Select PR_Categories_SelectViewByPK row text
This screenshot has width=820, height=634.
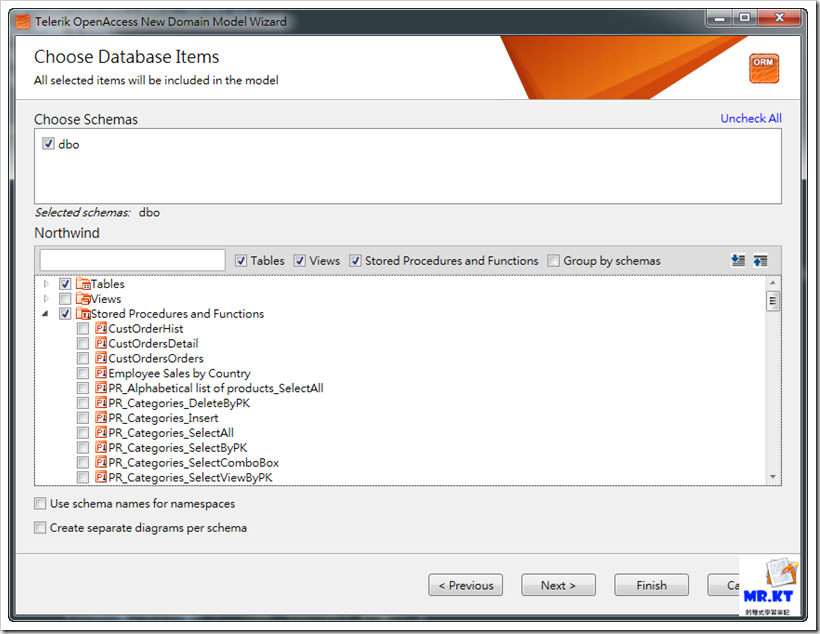190,477
